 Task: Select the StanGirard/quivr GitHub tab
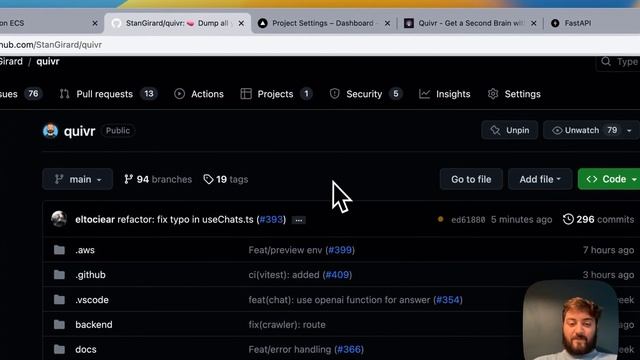click(x=176, y=23)
